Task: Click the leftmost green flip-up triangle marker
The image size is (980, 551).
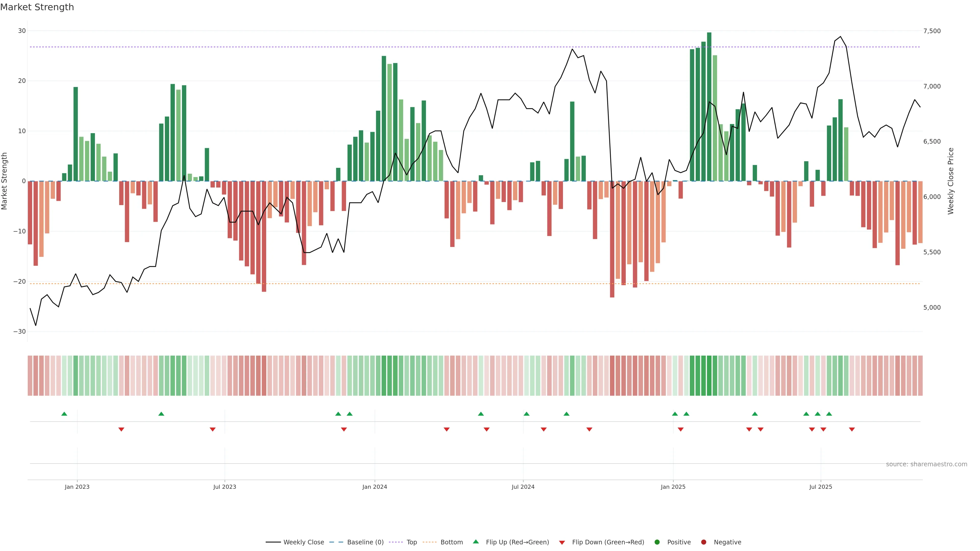Action: click(64, 414)
